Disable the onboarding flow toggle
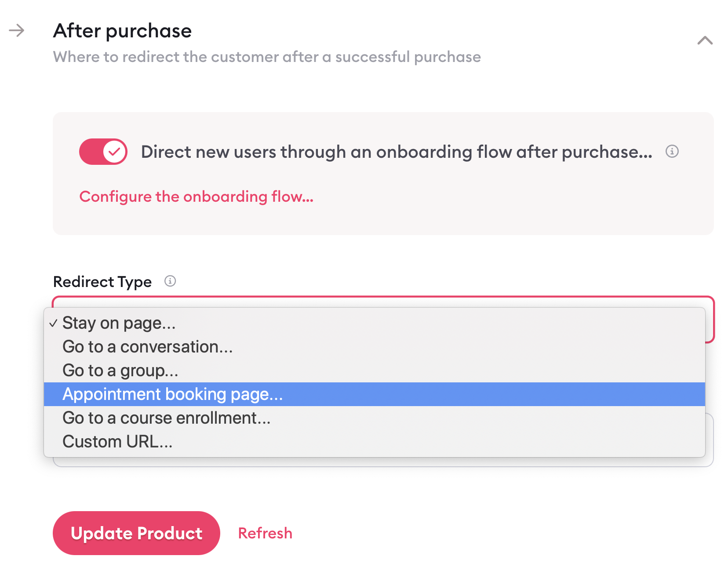Image resolution: width=728 pixels, height=574 pixels. click(x=103, y=152)
